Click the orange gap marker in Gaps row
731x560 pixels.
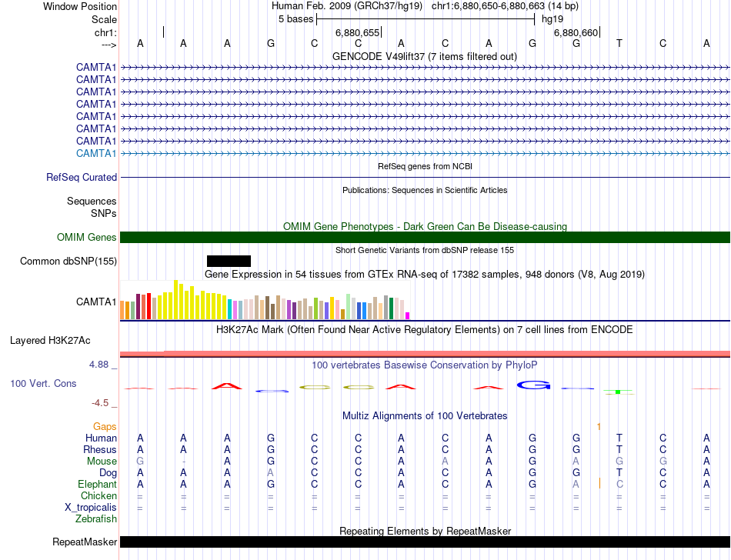click(598, 426)
